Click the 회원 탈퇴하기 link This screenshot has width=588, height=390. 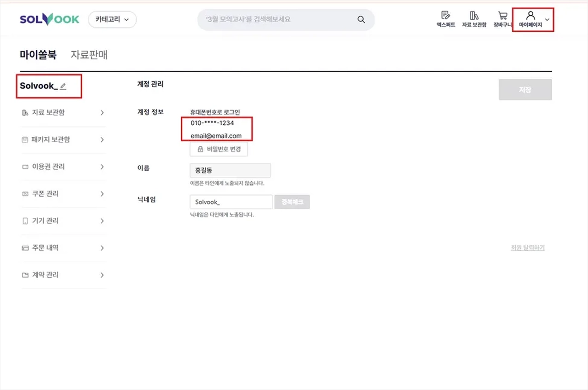tap(528, 248)
